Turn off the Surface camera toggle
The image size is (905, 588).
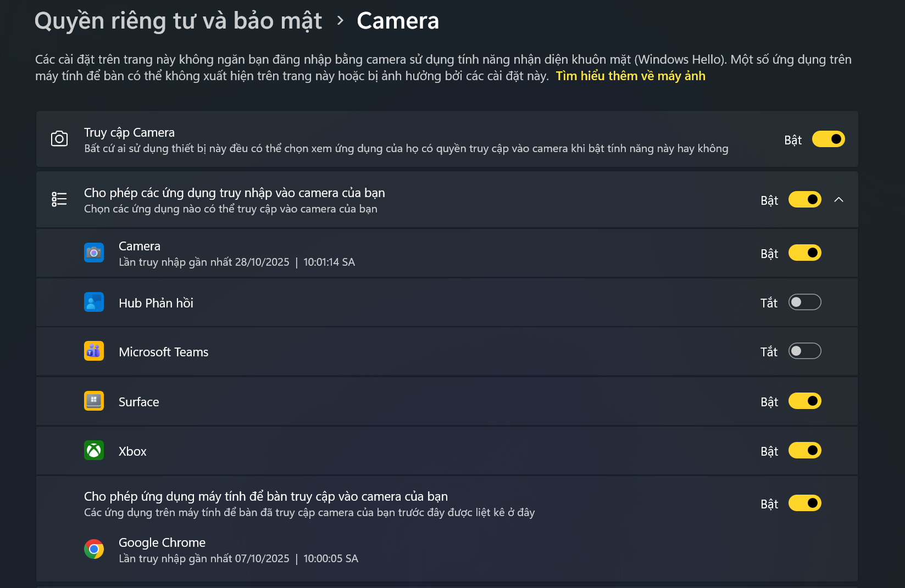(804, 401)
